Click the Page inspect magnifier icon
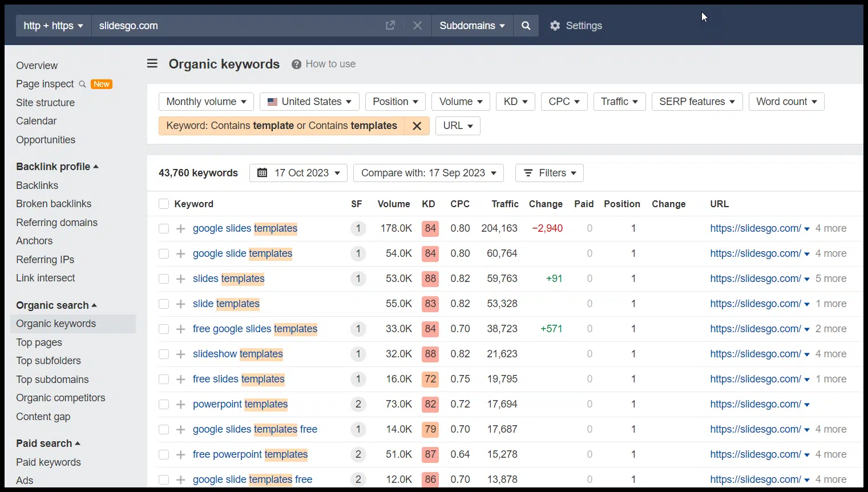This screenshot has height=492, width=868. coord(82,84)
